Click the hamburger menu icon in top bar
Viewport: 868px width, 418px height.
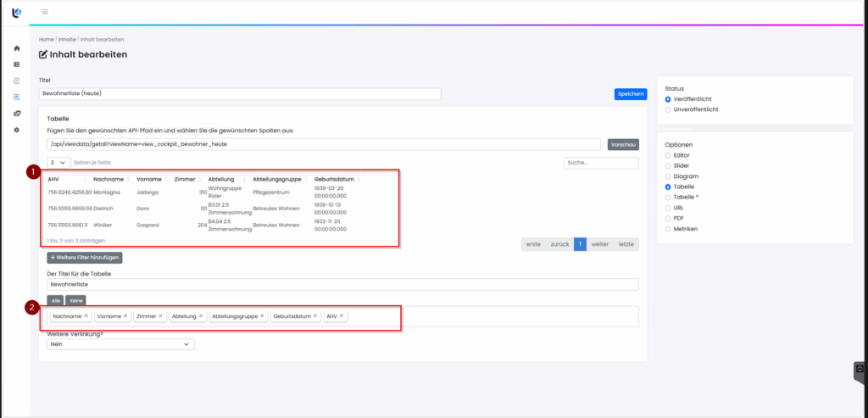pos(45,12)
